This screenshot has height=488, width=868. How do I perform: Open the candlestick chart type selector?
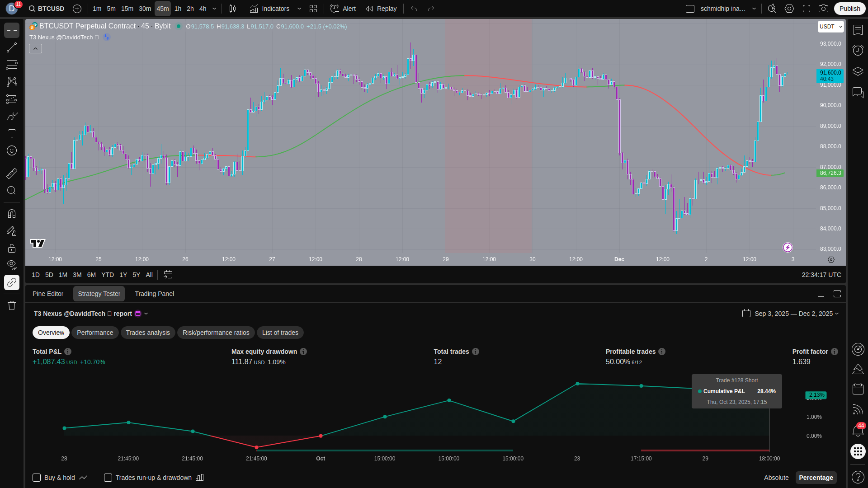coord(232,9)
